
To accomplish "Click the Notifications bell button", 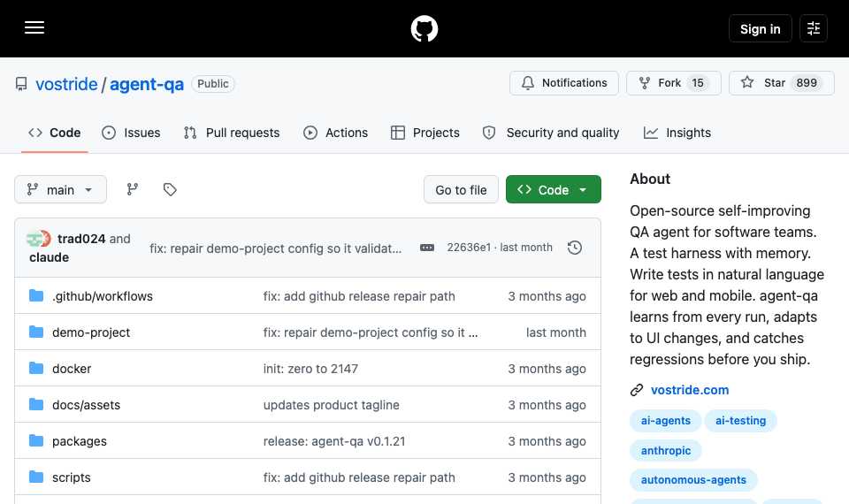I will click(563, 83).
